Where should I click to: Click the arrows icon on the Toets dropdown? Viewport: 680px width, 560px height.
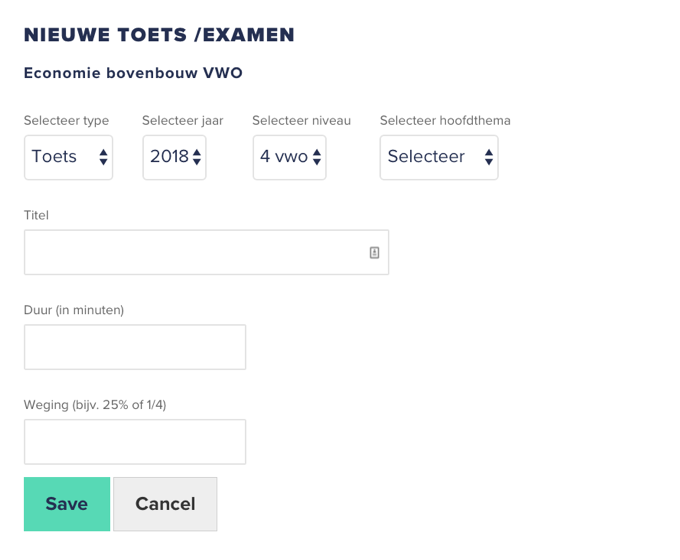pyautogui.click(x=103, y=157)
